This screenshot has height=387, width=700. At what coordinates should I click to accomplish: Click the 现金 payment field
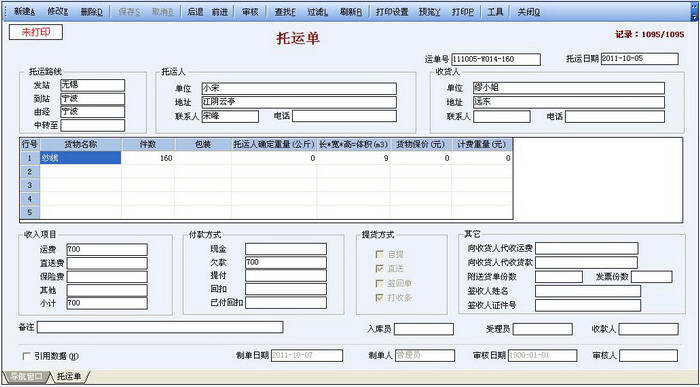click(x=286, y=249)
